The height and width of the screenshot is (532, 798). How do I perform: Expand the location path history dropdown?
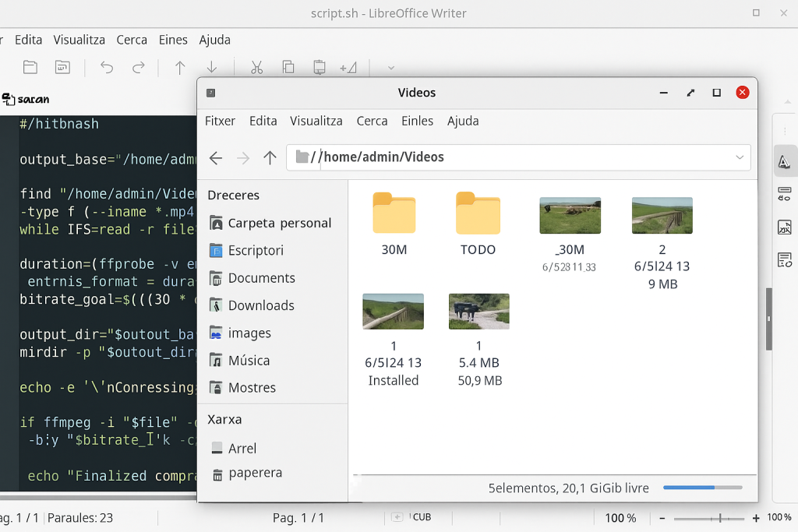739,158
